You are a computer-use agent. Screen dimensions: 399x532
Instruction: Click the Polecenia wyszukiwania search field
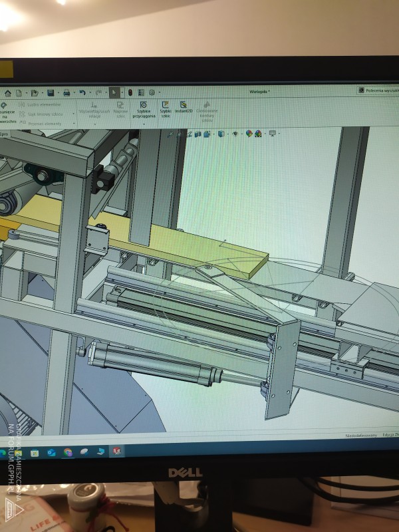(378, 90)
